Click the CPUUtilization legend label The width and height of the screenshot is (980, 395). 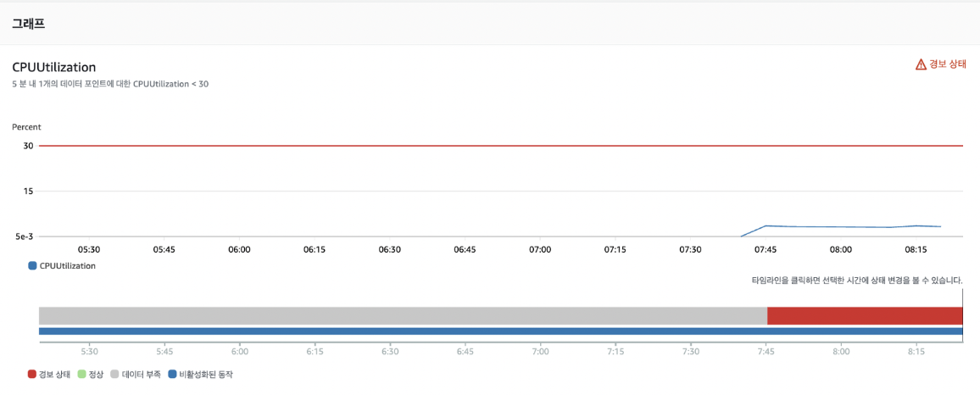pyautogui.click(x=68, y=265)
